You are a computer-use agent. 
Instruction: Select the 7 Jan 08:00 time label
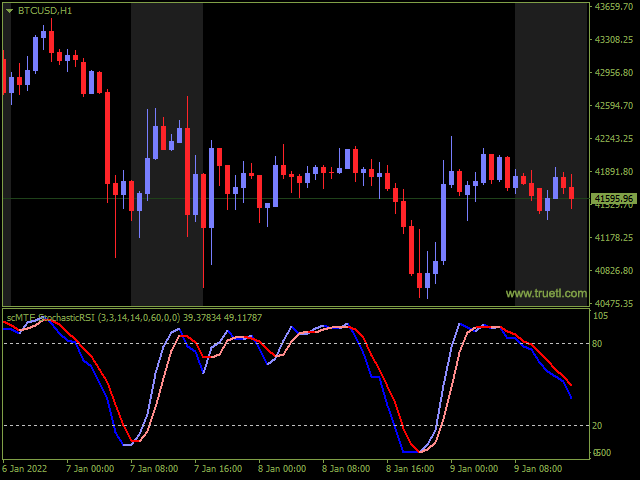(154, 469)
